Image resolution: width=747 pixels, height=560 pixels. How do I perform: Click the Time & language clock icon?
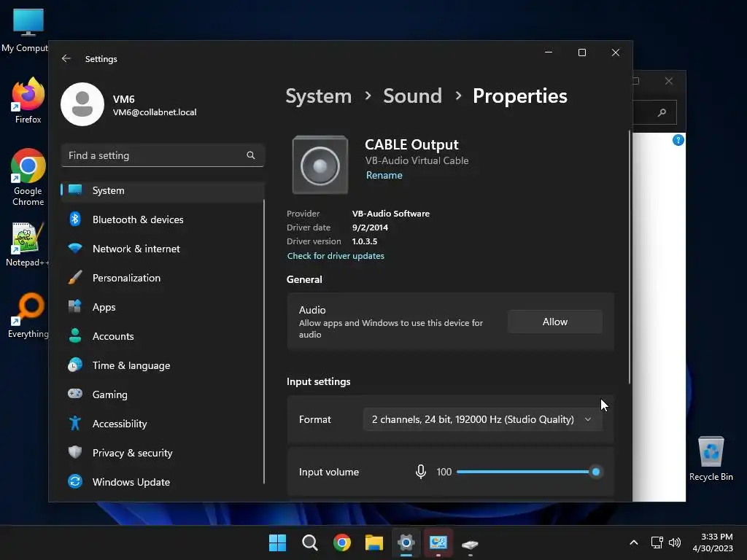pyautogui.click(x=75, y=365)
